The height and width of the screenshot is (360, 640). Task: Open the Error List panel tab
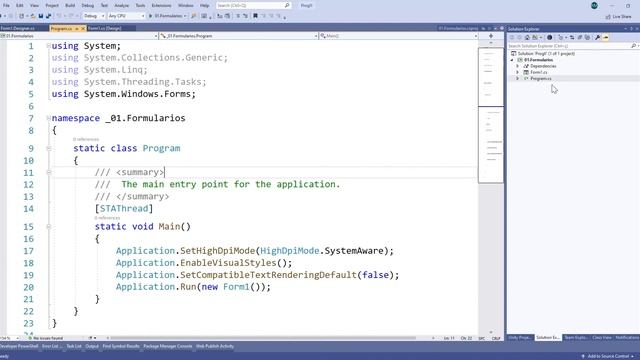point(52,347)
